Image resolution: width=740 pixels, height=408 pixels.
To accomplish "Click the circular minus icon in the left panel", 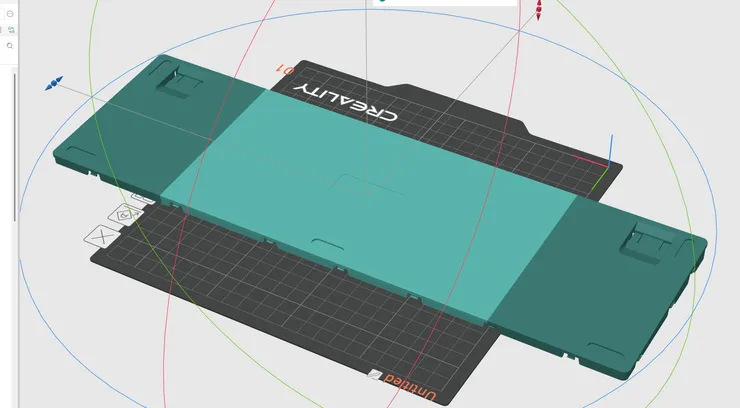I will [x=10, y=14].
